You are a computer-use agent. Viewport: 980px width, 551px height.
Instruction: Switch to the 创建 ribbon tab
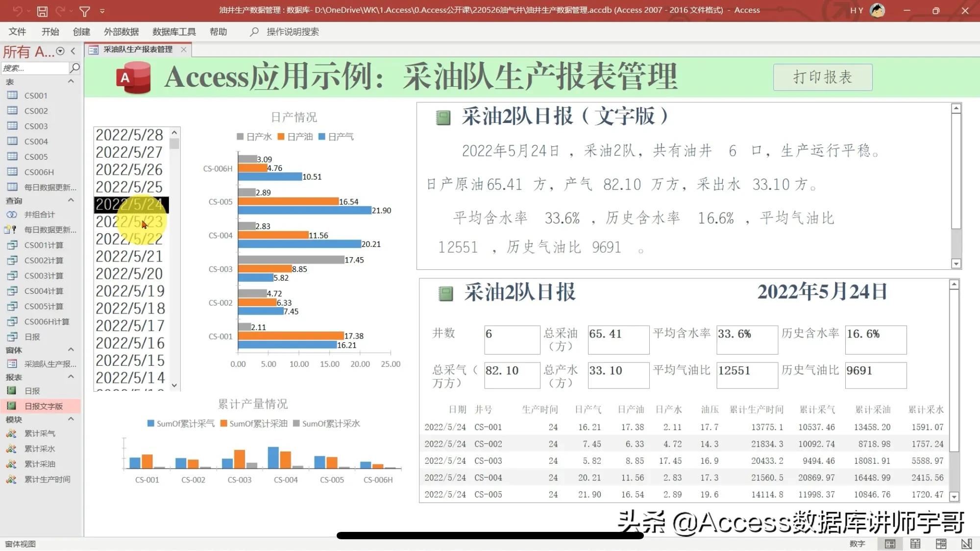click(x=81, y=31)
